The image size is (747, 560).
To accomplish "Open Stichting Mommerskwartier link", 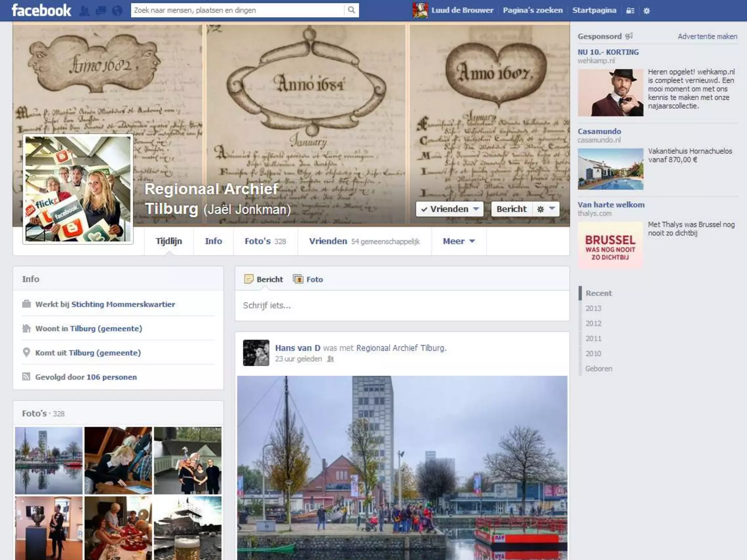I will point(123,304).
